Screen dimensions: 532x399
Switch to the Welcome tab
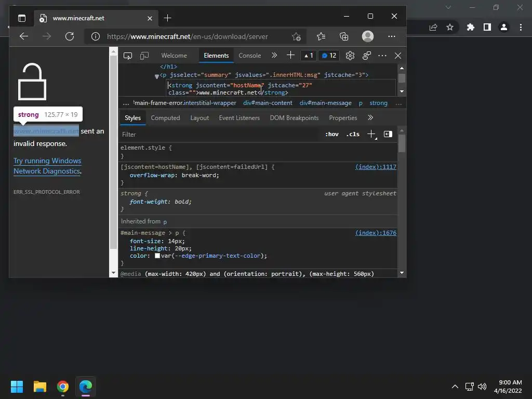tap(174, 55)
